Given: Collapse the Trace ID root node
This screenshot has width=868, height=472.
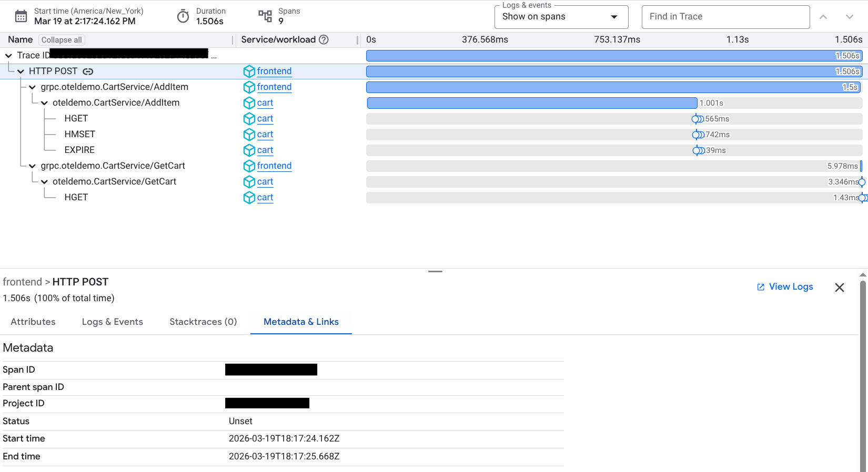Looking at the screenshot, I should tap(8, 56).
